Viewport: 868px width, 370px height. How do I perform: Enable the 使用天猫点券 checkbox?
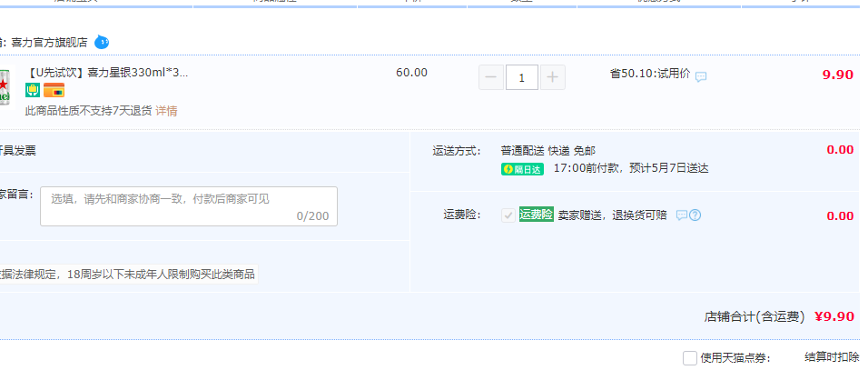(x=690, y=358)
